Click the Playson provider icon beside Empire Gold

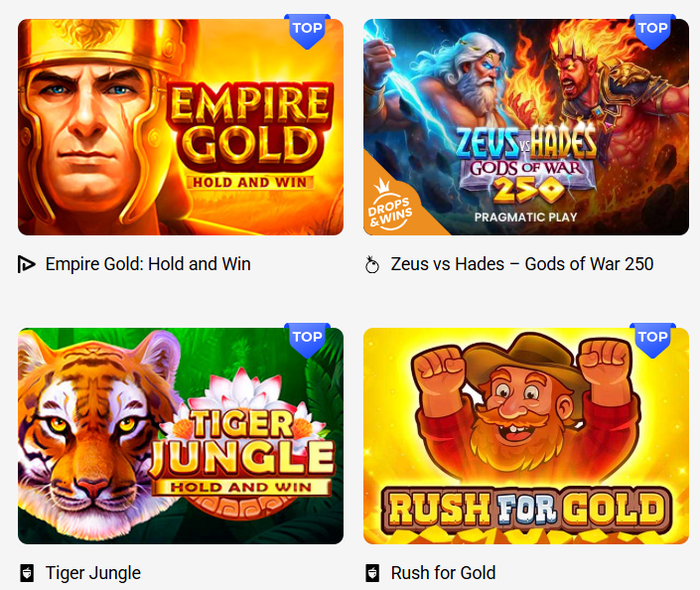27,264
